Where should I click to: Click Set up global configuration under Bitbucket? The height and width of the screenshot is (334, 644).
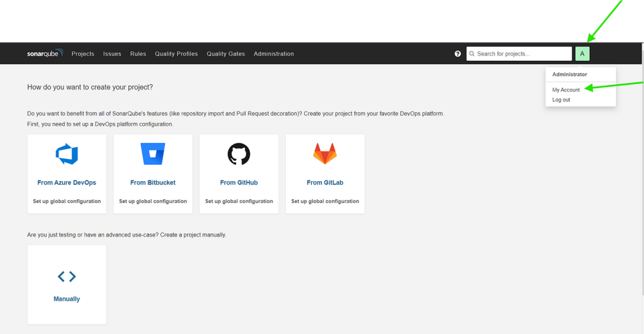coord(153,202)
